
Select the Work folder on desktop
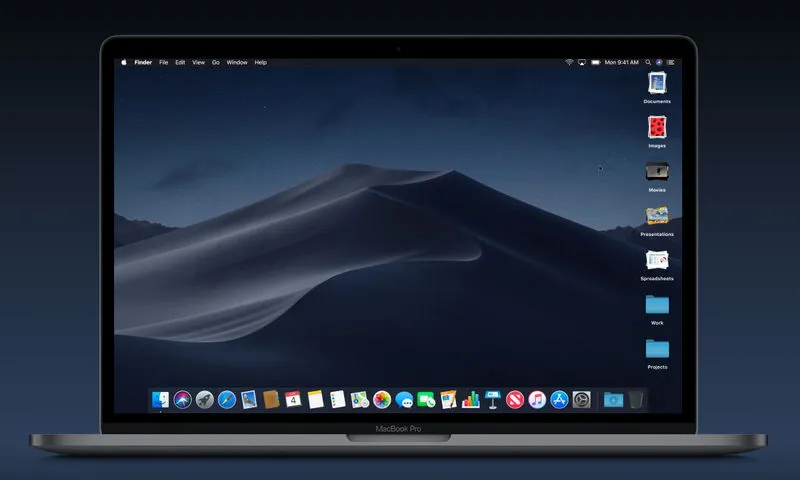pyautogui.click(x=657, y=304)
